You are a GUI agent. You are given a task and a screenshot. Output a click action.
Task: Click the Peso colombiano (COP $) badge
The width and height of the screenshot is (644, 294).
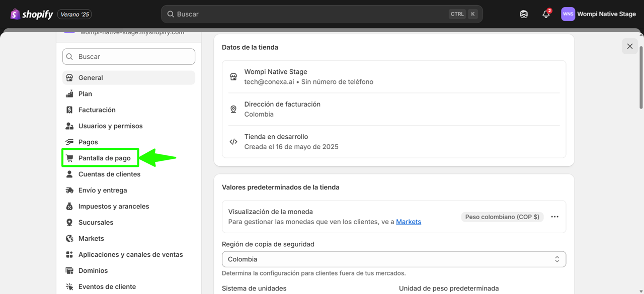pos(502,217)
